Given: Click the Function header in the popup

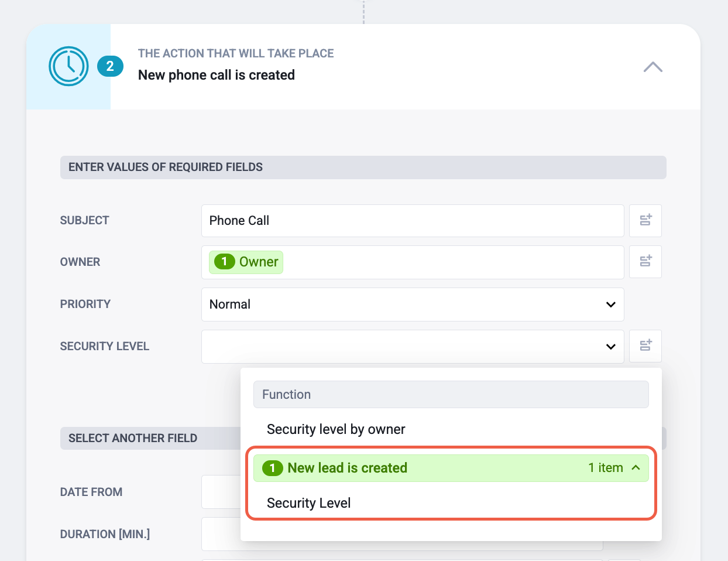Looking at the screenshot, I should (x=451, y=395).
